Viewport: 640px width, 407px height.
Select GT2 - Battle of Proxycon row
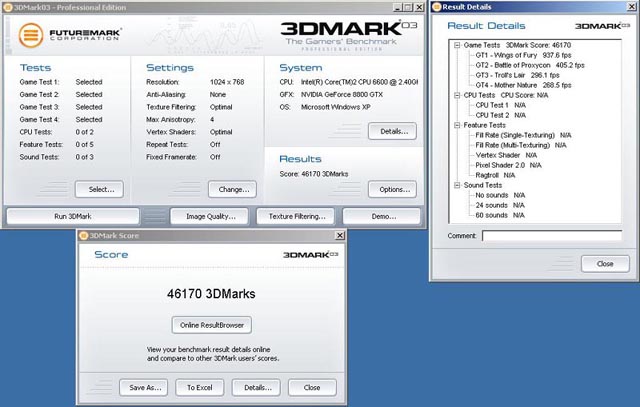click(x=530, y=65)
